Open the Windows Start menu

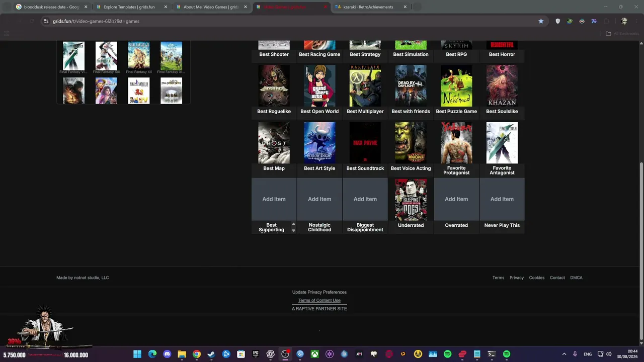tap(137, 354)
